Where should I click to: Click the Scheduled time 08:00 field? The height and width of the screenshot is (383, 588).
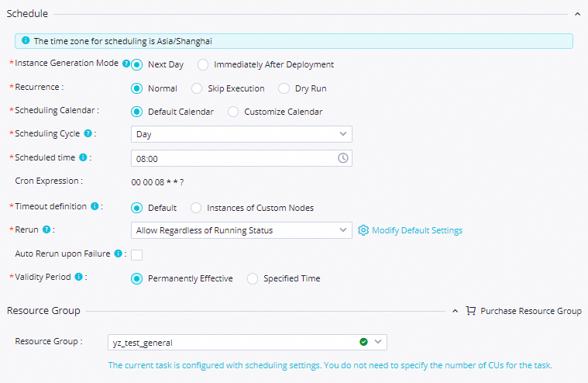242,158
